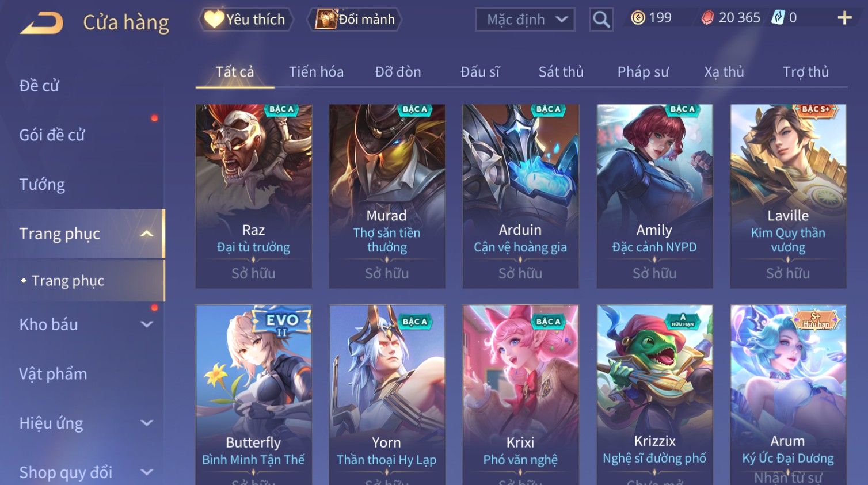Open Tướng in the sidebar

(42, 185)
